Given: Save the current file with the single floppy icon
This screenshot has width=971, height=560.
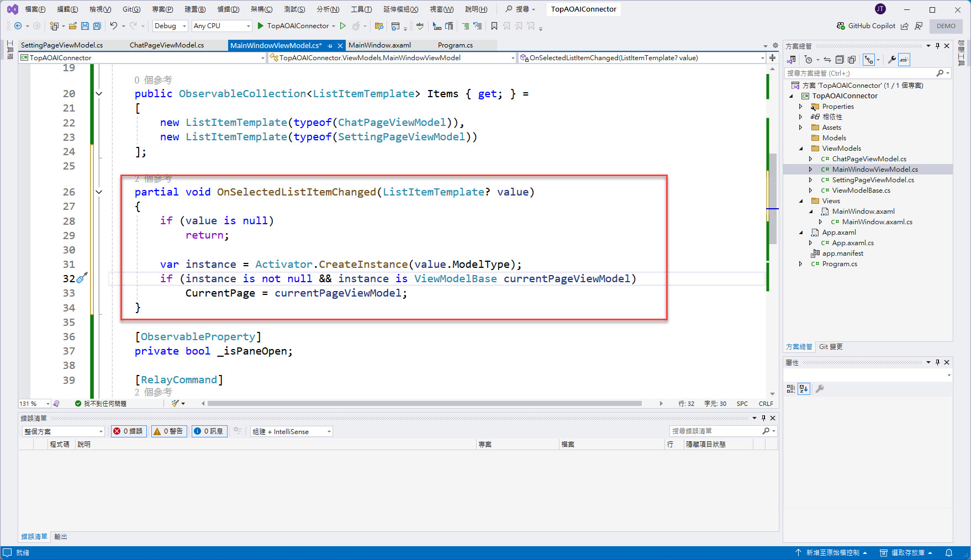Looking at the screenshot, I should click(x=85, y=26).
